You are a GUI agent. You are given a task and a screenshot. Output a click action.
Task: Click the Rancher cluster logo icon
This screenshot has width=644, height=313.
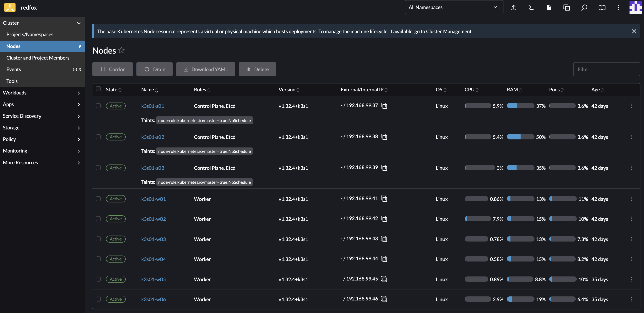(10, 7)
